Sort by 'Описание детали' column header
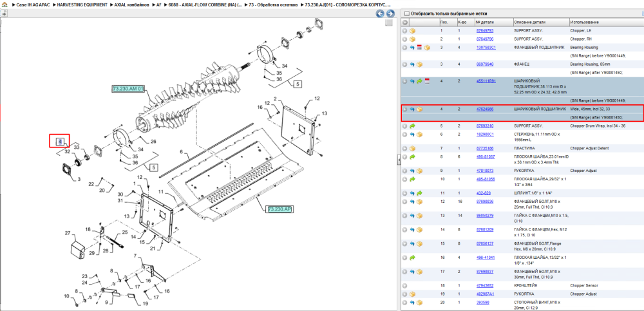 click(529, 22)
